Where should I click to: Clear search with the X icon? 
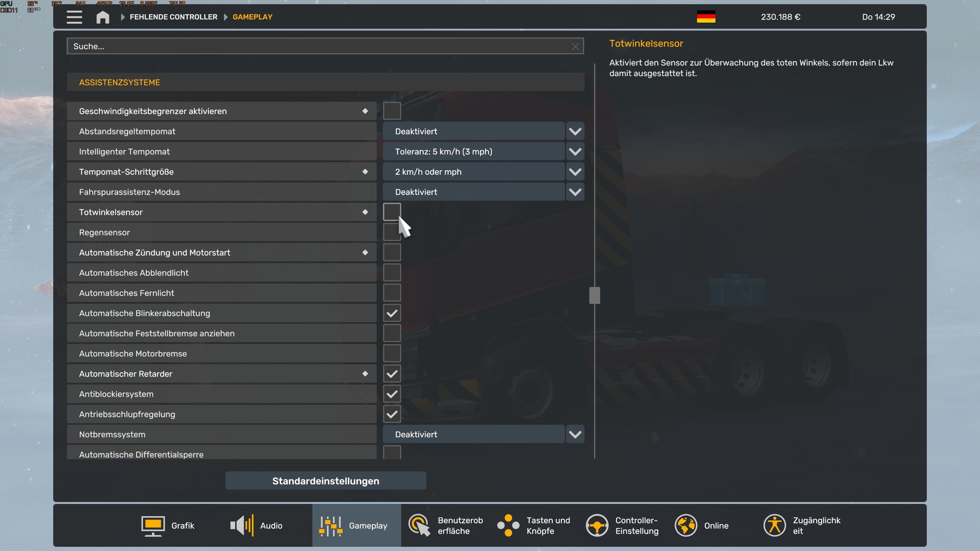(575, 47)
